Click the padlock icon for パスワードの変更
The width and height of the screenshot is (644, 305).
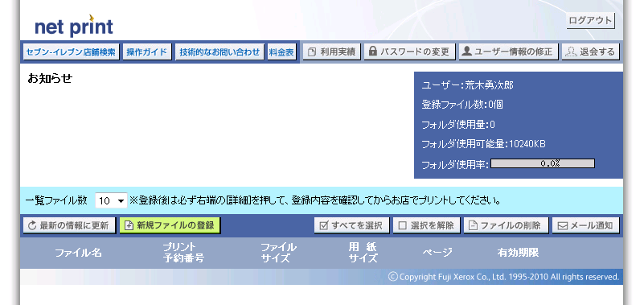[x=372, y=52]
